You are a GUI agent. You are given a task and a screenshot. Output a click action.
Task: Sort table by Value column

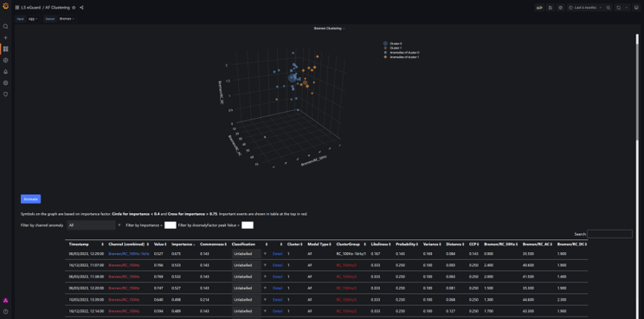(161, 244)
